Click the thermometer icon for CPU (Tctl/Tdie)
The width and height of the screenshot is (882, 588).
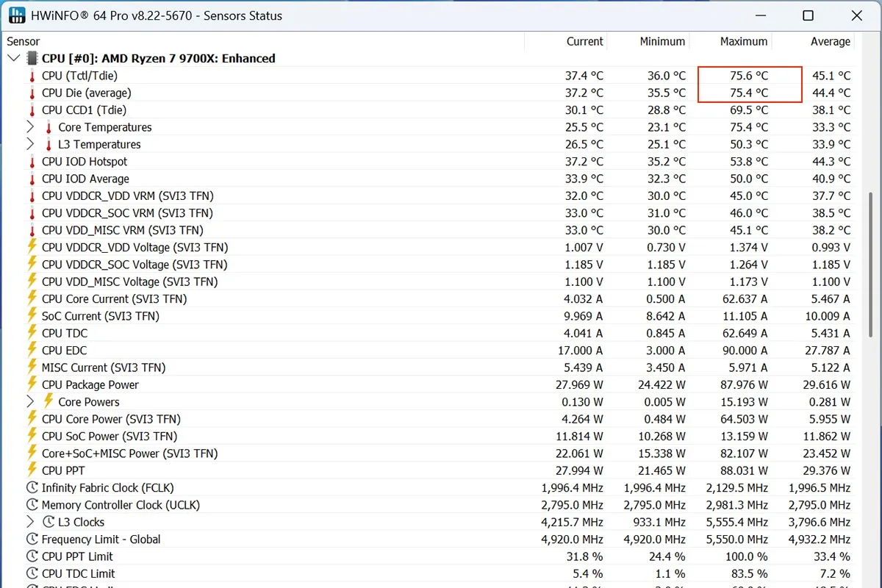(32, 76)
